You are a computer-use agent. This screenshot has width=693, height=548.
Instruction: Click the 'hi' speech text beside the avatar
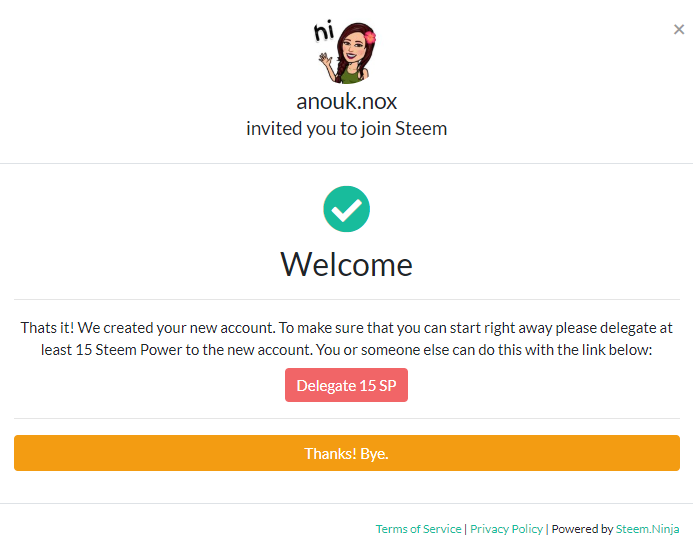click(323, 32)
